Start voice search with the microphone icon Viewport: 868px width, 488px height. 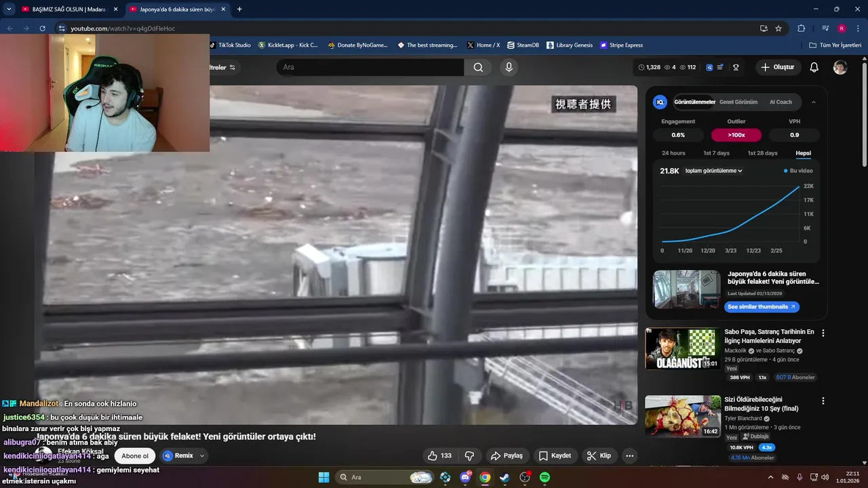[x=509, y=67]
